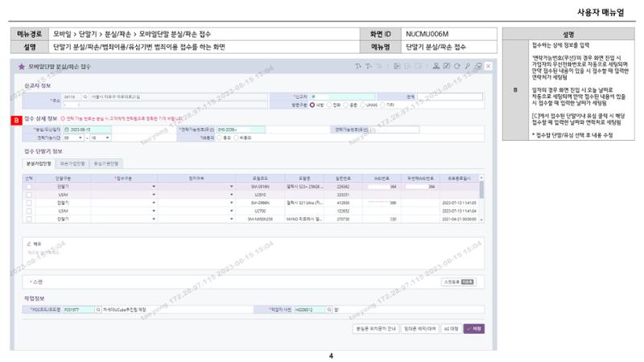Click the 신고자 name input field

[341, 97]
